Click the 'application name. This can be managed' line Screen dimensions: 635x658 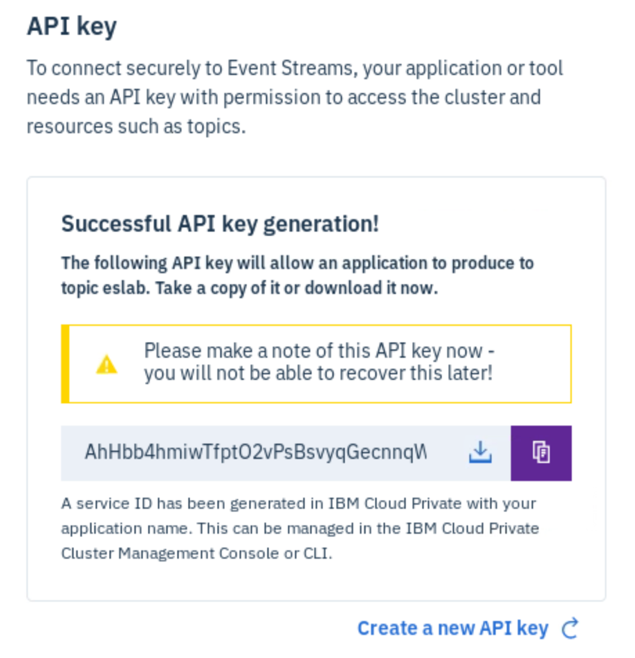click(300, 528)
